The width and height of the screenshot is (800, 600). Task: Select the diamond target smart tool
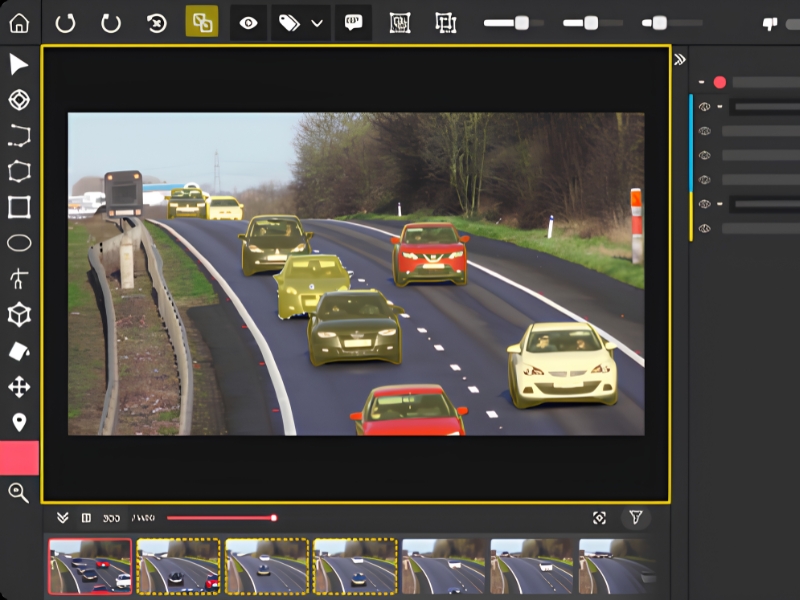pos(19,100)
